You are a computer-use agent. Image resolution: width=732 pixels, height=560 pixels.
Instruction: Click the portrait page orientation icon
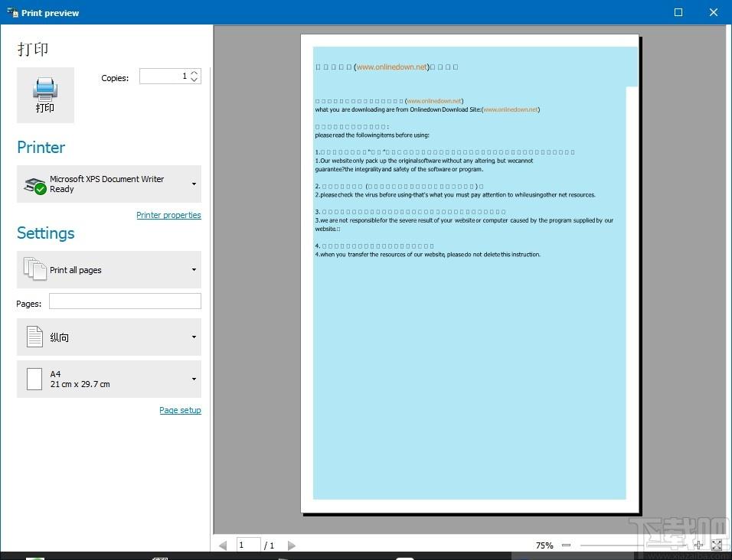[x=34, y=337]
